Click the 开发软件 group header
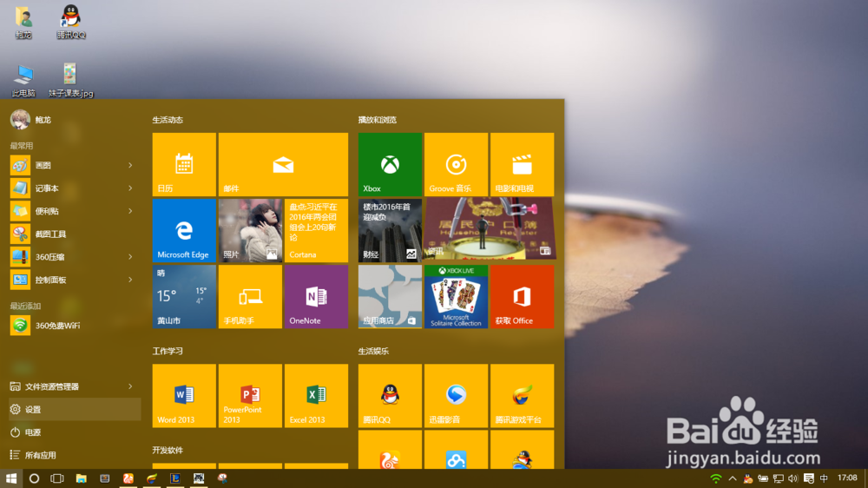868x488 pixels. (x=168, y=451)
